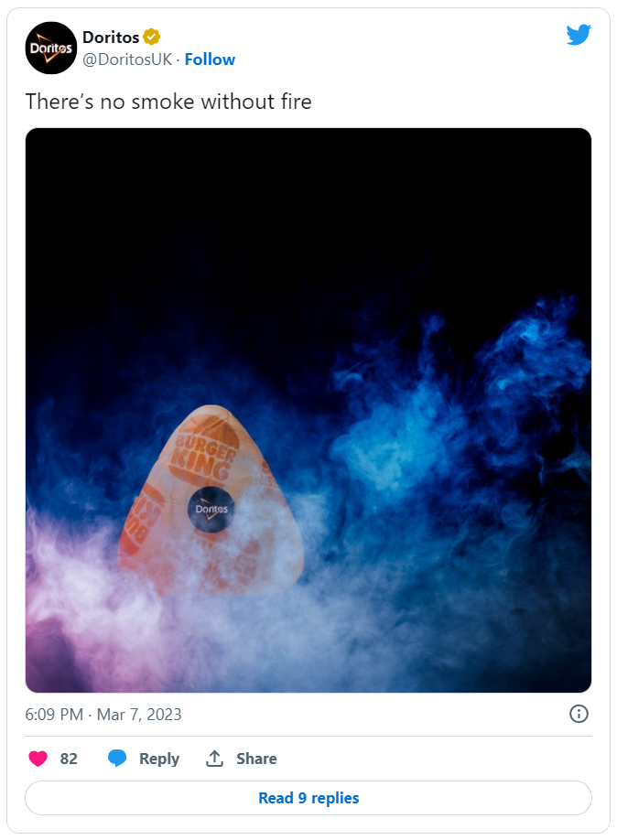Click the 82 likes count
Screen dimensions: 617x840
[x=69, y=759]
